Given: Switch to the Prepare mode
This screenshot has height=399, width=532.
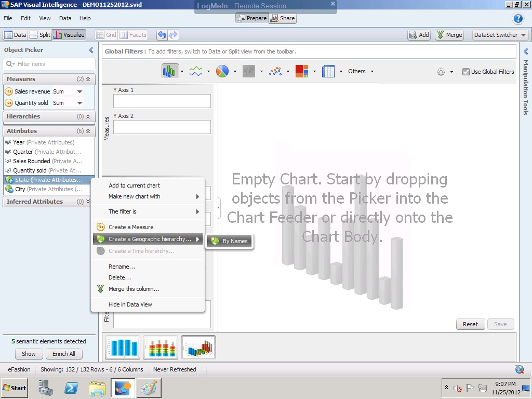Looking at the screenshot, I should (252, 18).
